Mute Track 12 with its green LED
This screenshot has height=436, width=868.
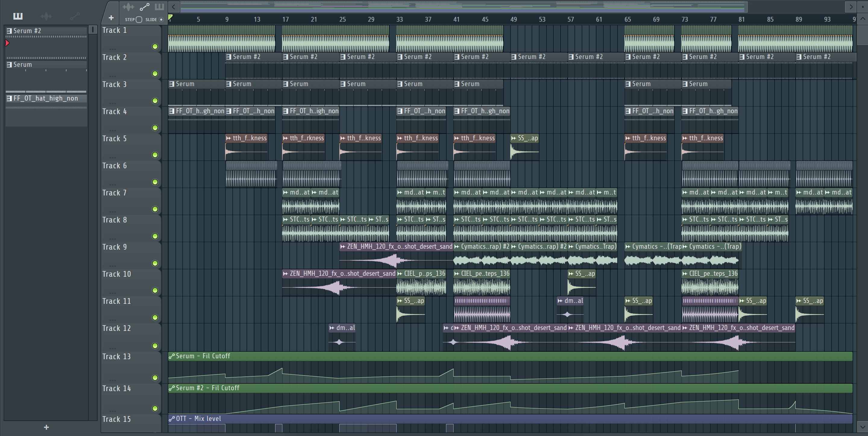155,346
